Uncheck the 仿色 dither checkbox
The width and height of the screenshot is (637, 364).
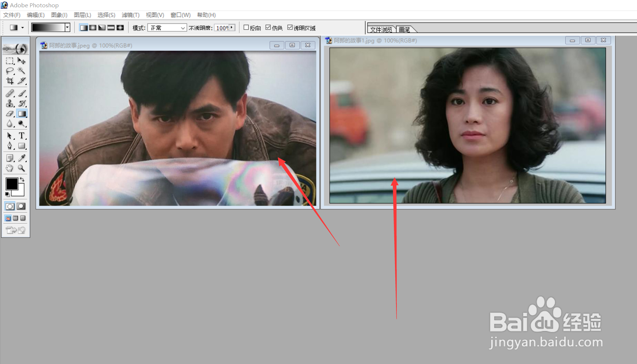268,27
